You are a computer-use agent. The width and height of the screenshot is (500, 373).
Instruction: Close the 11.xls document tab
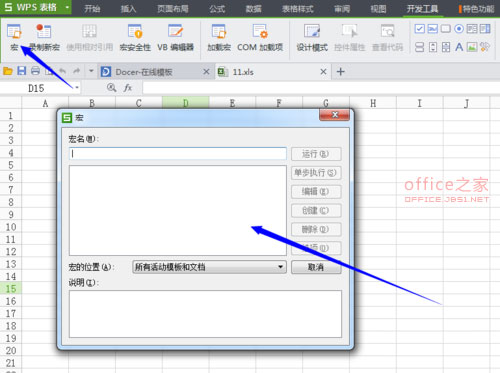pos(323,72)
